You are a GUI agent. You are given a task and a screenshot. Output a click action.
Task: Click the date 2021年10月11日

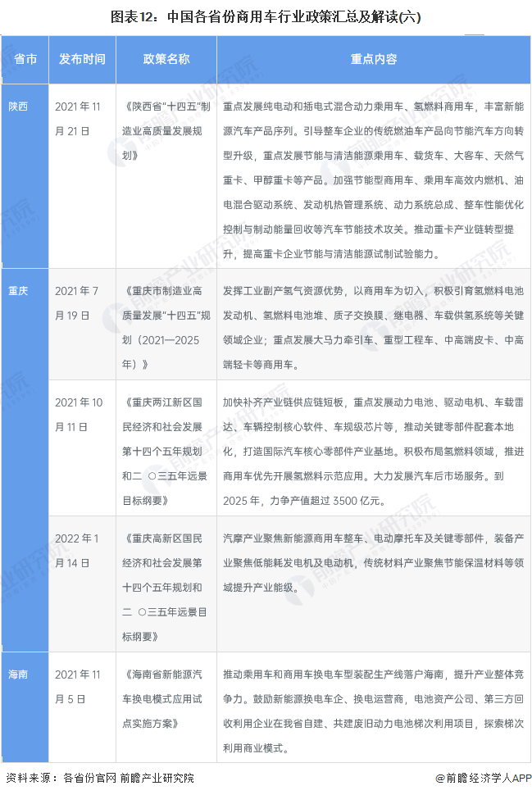(x=77, y=415)
